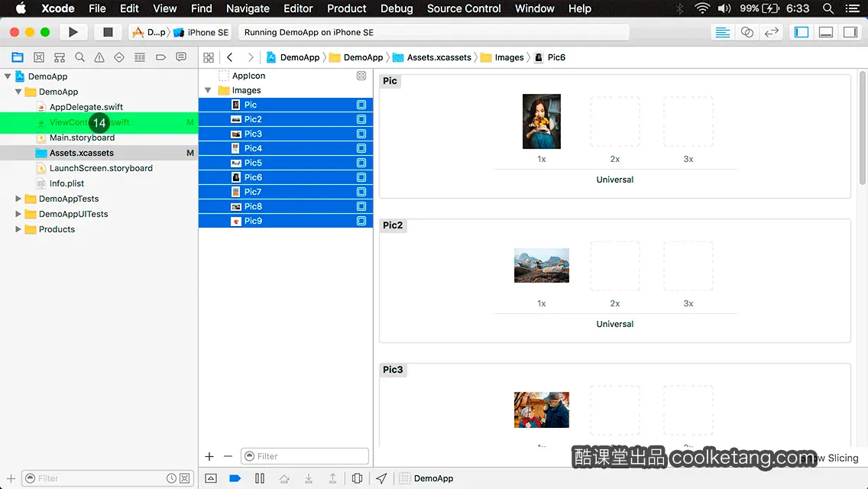
Task: Collapse the Images asset folder
Action: [x=208, y=90]
